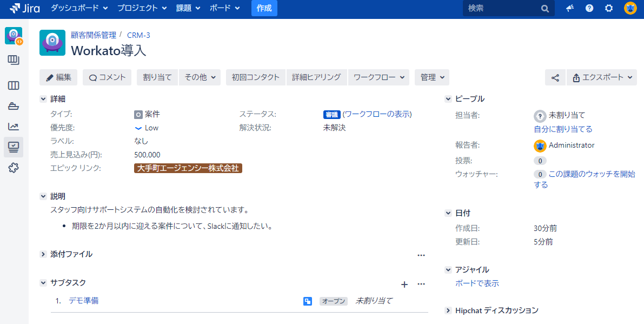The height and width of the screenshot is (324, 644).
Task: Open the releases ship icon in the sidebar
Action: pos(14,106)
